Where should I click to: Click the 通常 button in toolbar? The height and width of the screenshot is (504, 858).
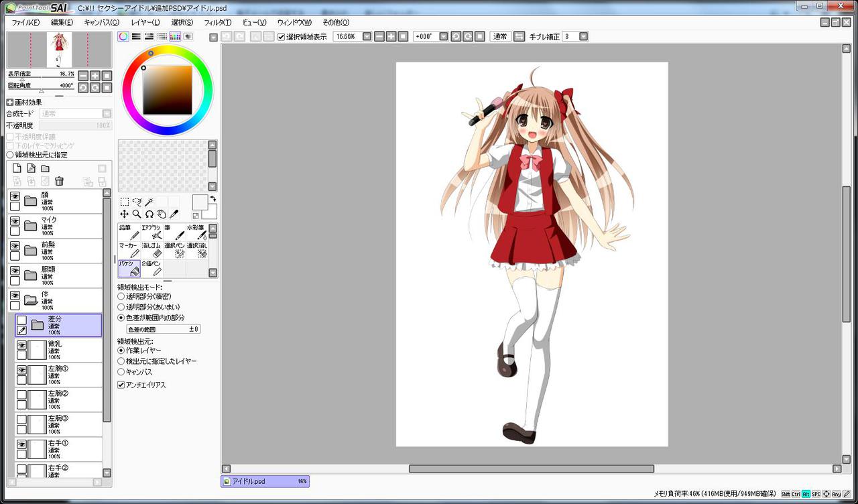(500, 36)
